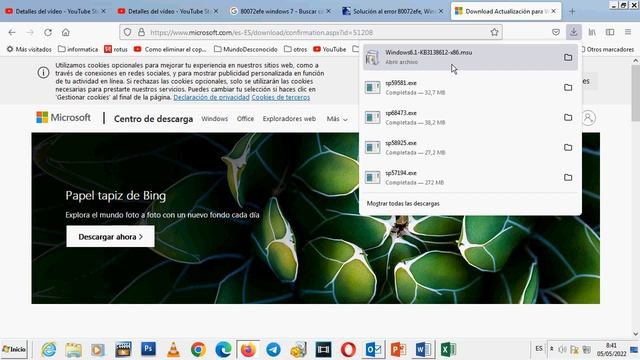The height and width of the screenshot is (360, 640).
Task: Open the browser home page
Action: pyautogui.click(x=66, y=32)
